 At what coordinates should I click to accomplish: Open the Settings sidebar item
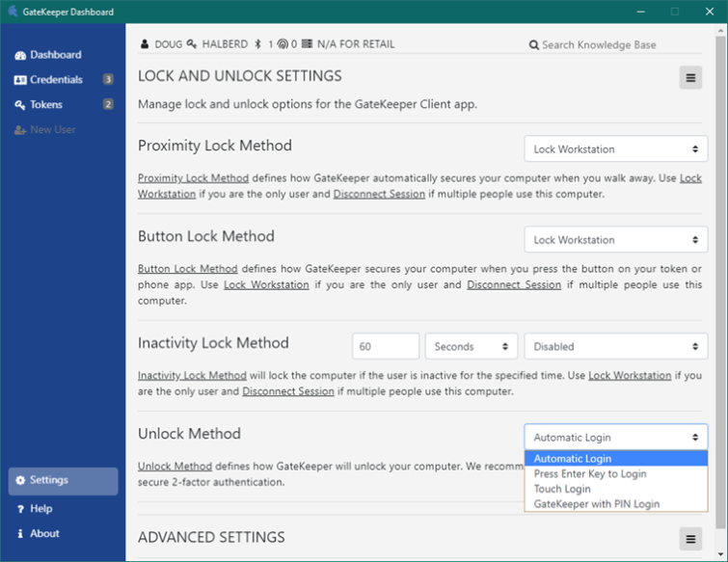(x=63, y=480)
